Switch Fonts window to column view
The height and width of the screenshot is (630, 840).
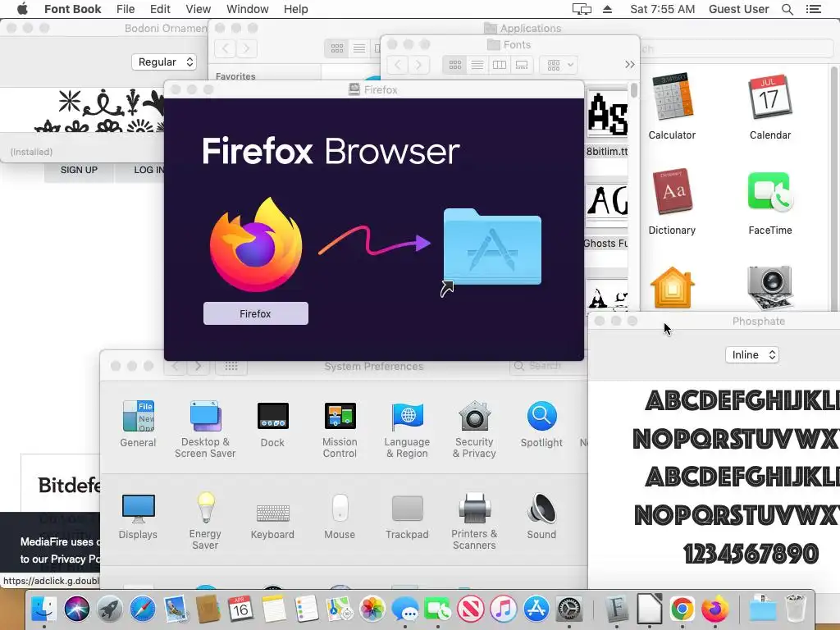(x=500, y=65)
